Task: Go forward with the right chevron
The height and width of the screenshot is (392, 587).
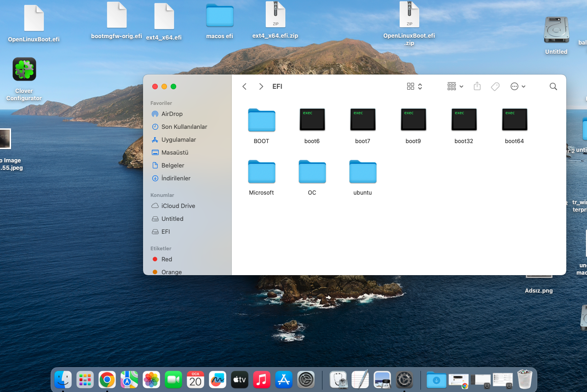Action: [261, 86]
